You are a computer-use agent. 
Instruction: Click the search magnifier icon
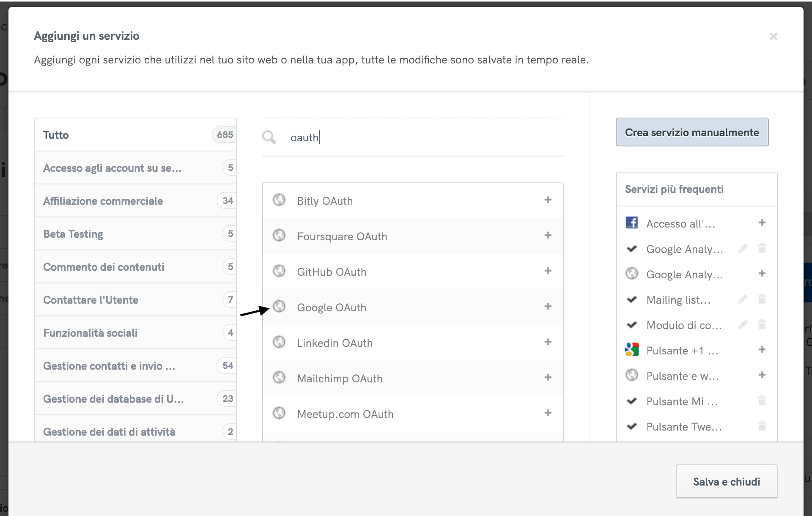269,137
